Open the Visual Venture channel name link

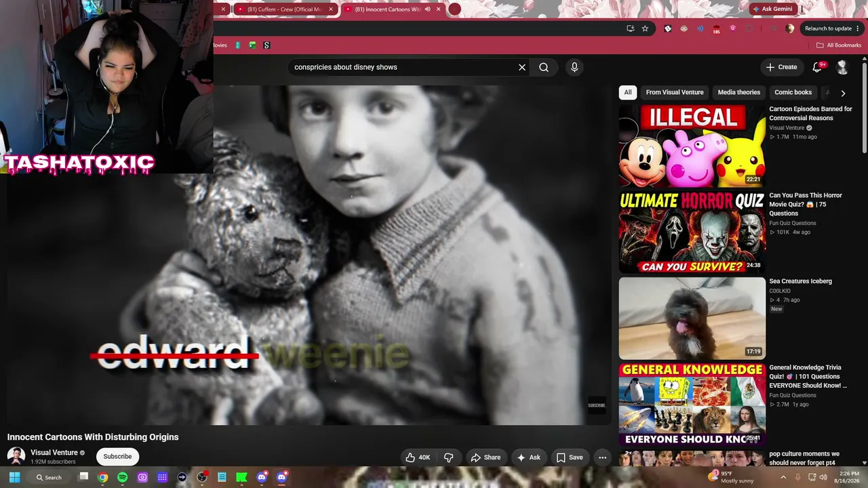(54, 453)
